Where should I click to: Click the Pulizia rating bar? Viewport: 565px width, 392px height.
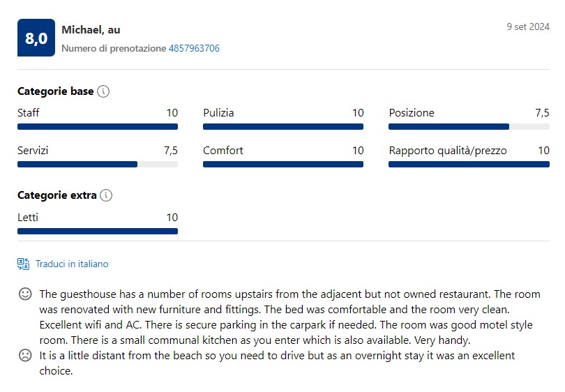(x=283, y=126)
